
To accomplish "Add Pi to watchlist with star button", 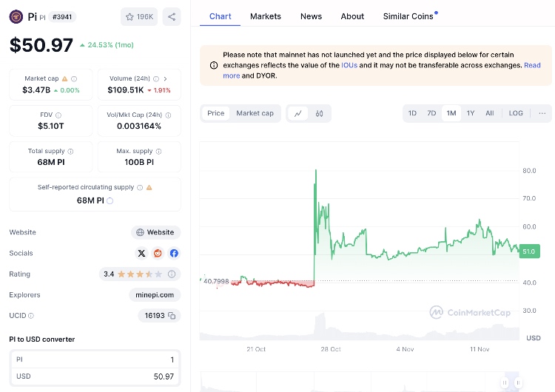I will (139, 16).
